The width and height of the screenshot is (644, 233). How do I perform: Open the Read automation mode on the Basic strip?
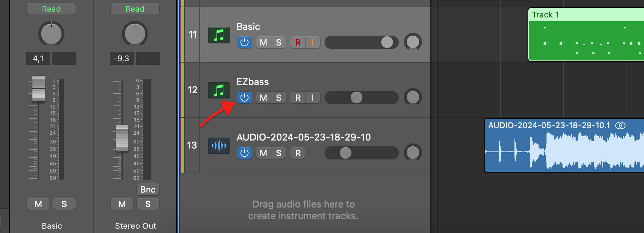tap(51, 9)
